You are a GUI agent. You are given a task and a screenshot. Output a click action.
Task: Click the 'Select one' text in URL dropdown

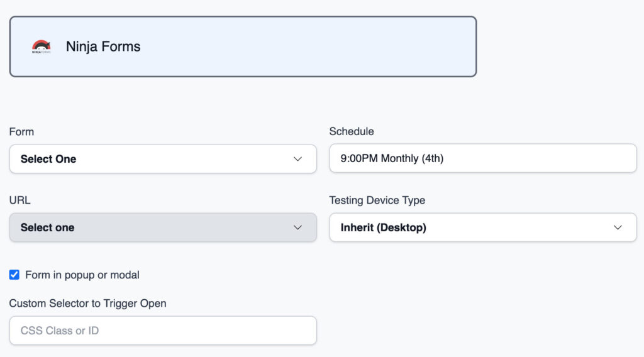[47, 228]
